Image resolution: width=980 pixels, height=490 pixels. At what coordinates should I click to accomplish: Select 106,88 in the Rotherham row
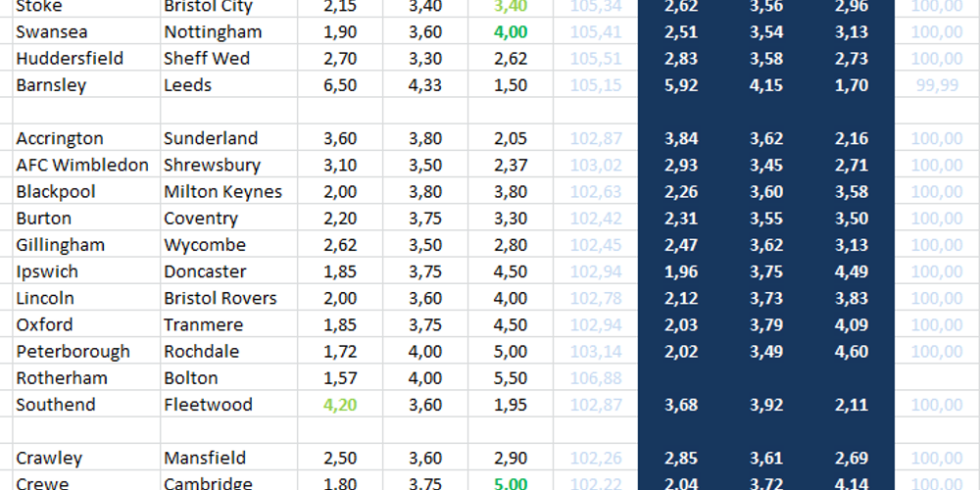(x=596, y=378)
